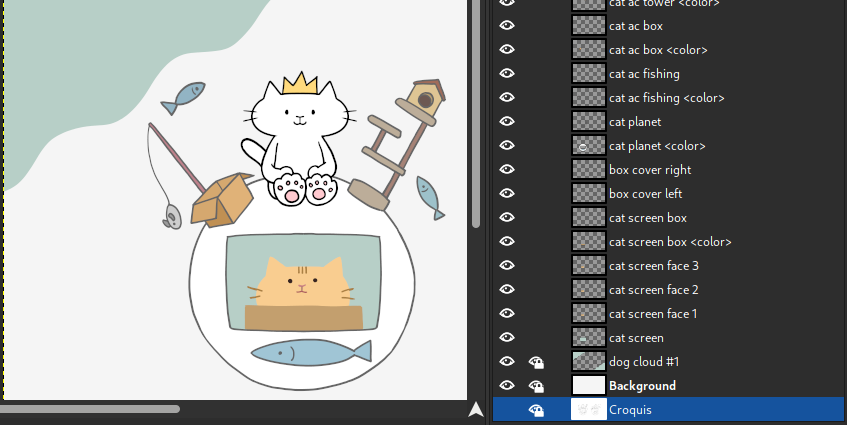Hide the Background layer with its eye icon
Screen dimensions: 847x425
507,386
